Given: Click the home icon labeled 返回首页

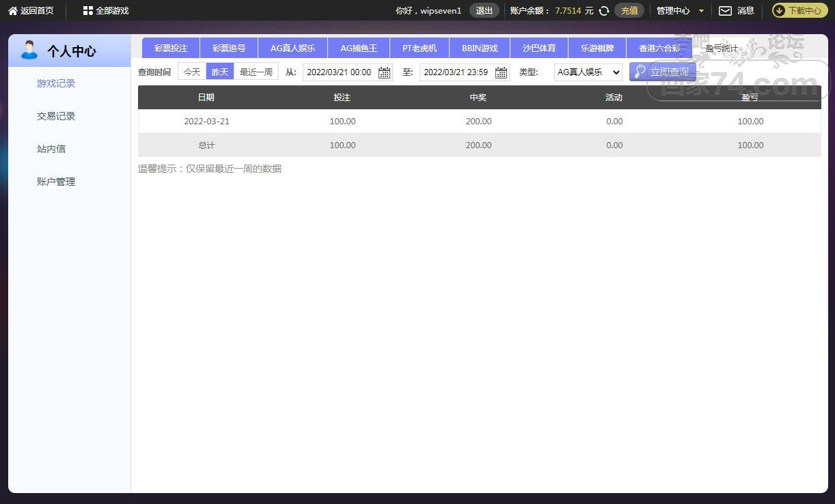Looking at the screenshot, I should point(13,11).
